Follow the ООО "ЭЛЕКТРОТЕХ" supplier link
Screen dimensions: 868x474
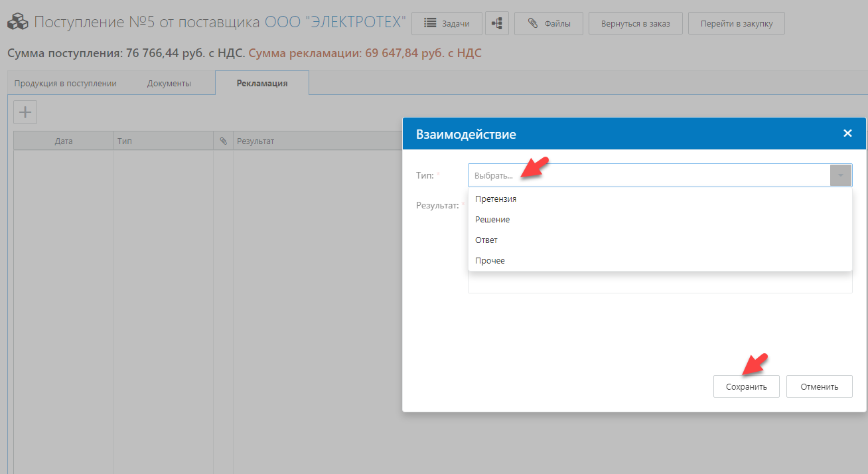click(335, 23)
